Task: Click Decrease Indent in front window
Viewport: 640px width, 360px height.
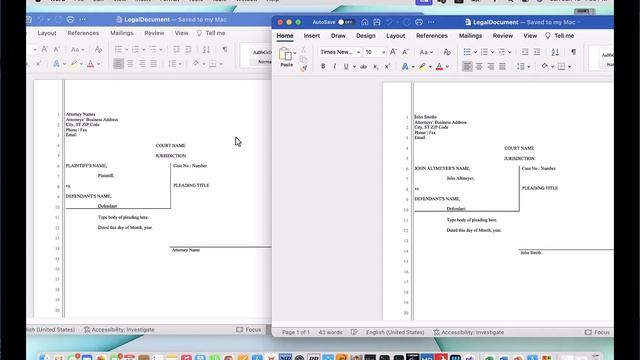Action: point(525,52)
